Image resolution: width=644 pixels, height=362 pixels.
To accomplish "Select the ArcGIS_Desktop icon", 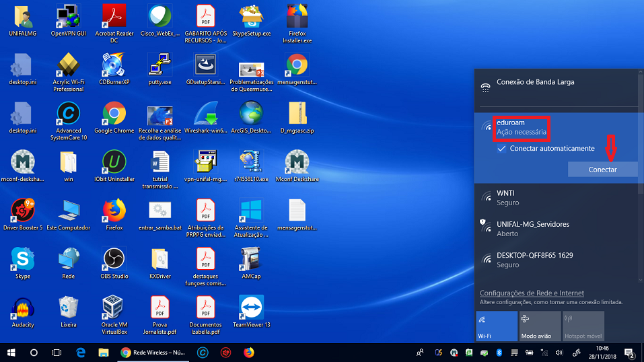I will (x=252, y=118).
